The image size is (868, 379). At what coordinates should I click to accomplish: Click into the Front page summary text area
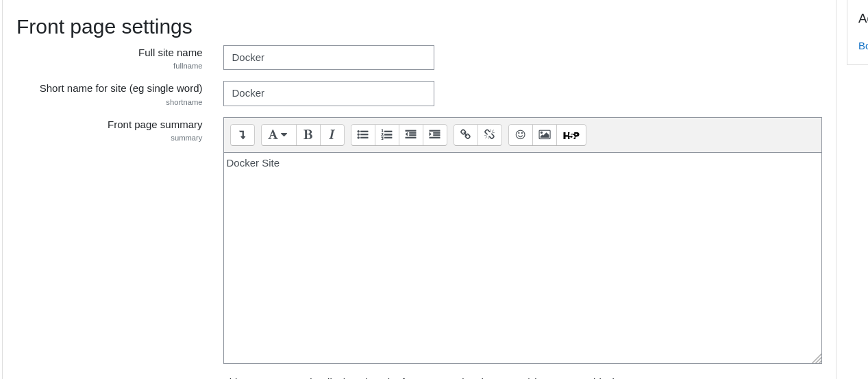(x=522, y=258)
